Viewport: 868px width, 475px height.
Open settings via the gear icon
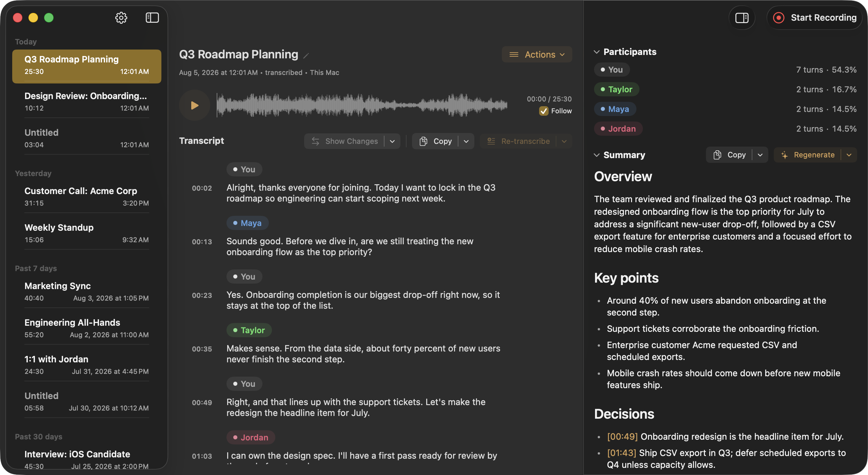121,18
